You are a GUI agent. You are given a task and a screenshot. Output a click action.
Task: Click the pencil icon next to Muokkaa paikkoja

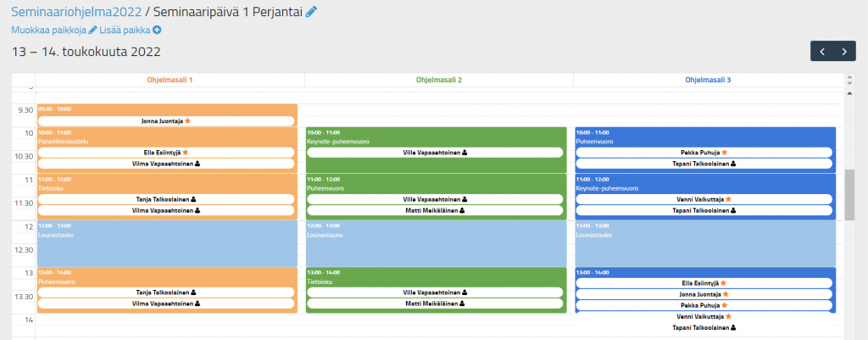(93, 31)
